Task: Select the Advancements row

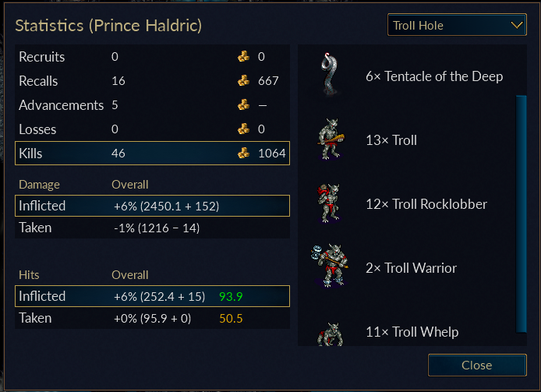Action: click(x=152, y=105)
